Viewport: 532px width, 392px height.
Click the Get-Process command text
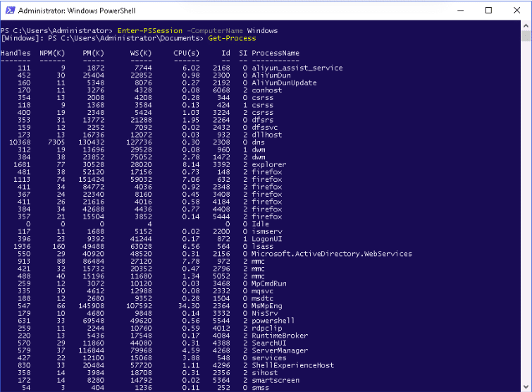coord(232,38)
